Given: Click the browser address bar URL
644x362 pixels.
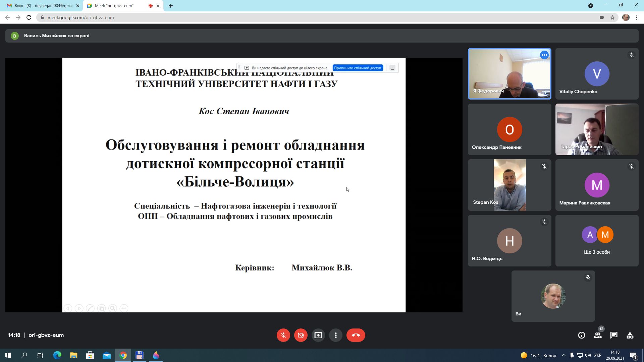Looking at the screenshot, I should pyautogui.click(x=80, y=17).
